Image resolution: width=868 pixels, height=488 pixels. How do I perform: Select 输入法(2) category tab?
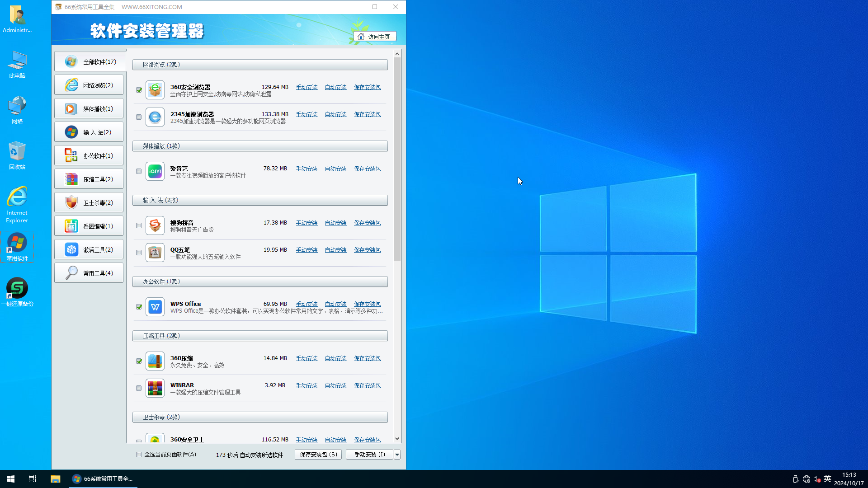click(x=89, y=132)
